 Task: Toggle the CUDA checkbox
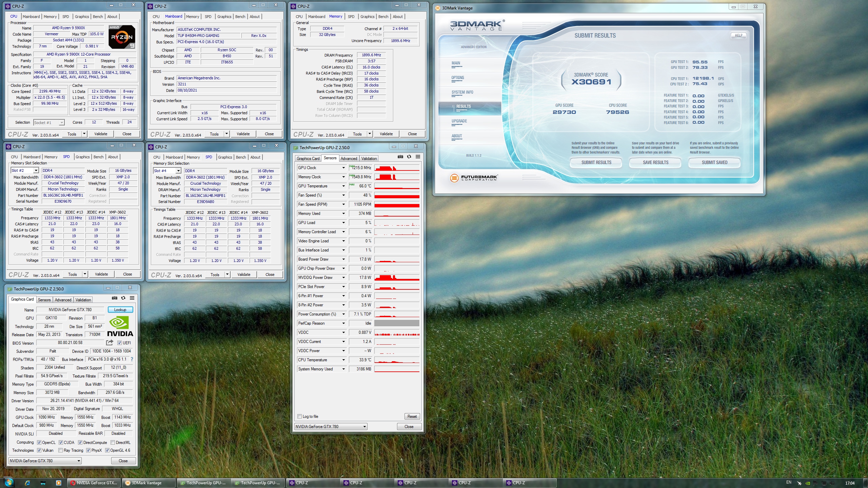[x=61, y=443]
